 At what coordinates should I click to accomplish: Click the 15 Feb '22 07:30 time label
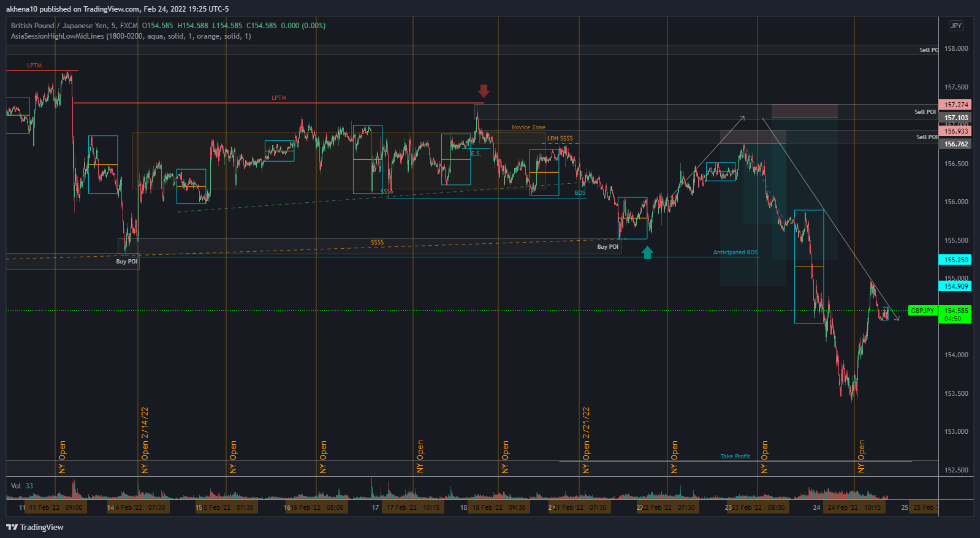click(x=227, y=507)
